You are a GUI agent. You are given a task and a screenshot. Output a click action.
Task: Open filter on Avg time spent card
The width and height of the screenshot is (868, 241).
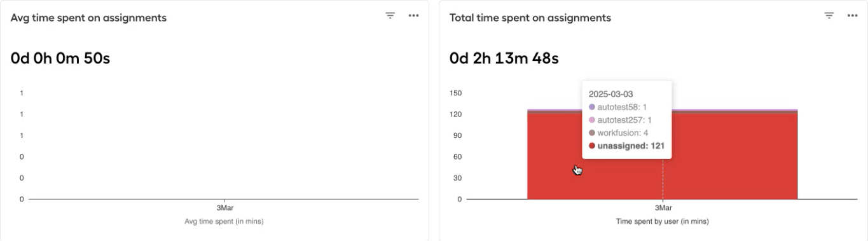click(390, 16)
